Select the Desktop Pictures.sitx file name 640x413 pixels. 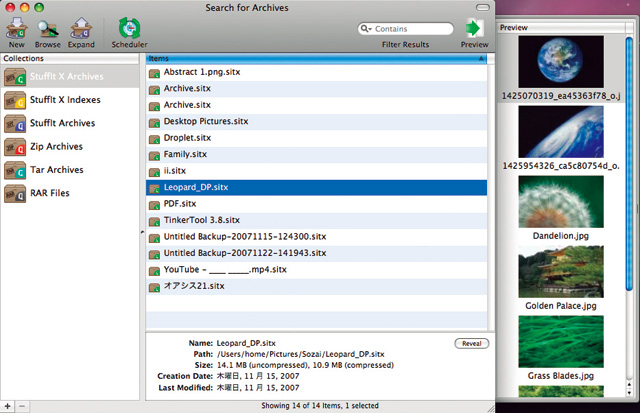click(206, 122)
